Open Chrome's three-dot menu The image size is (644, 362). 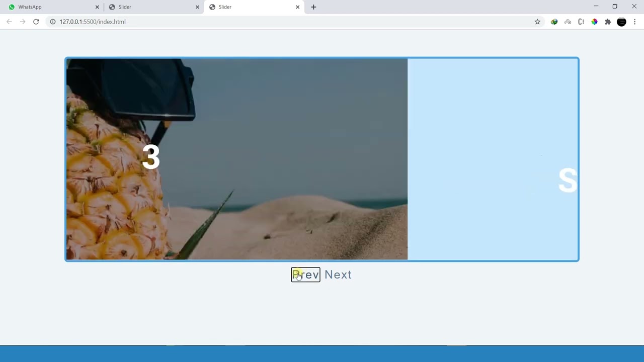[634, 22]
